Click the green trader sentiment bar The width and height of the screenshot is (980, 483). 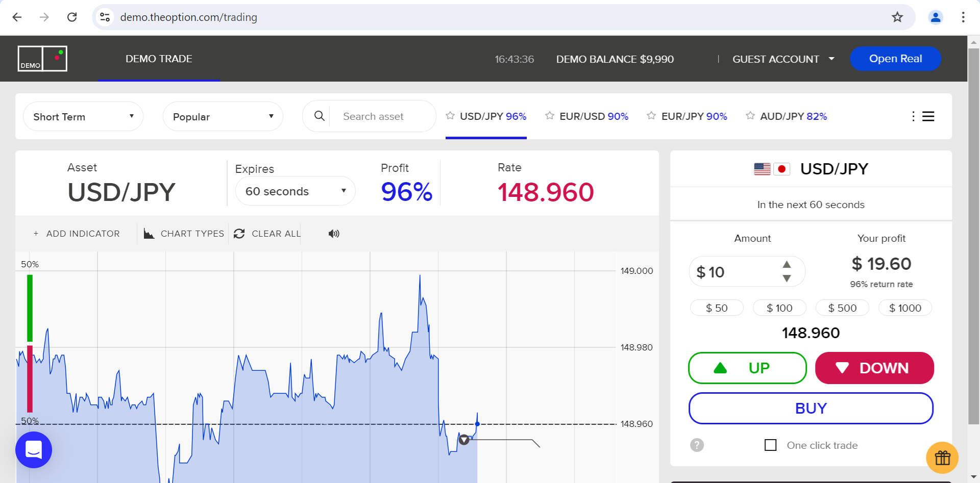(x=30, y=308)
